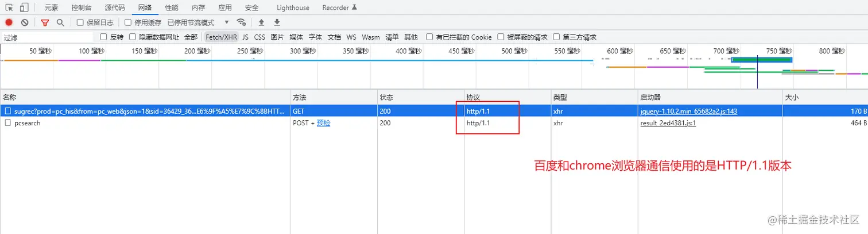Filter requests by 清单
The width and height of the screenshot is (868, 234).
click(392, 37)
